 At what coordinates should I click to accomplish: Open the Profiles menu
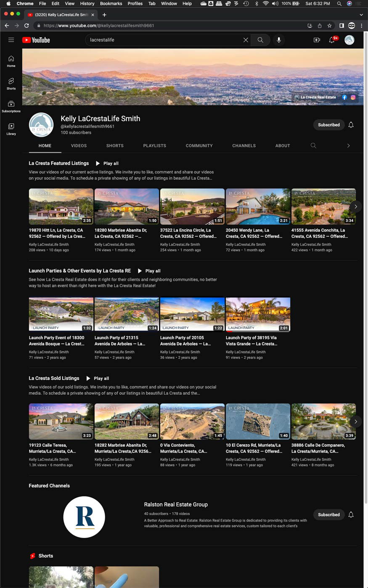pos(135,3)
